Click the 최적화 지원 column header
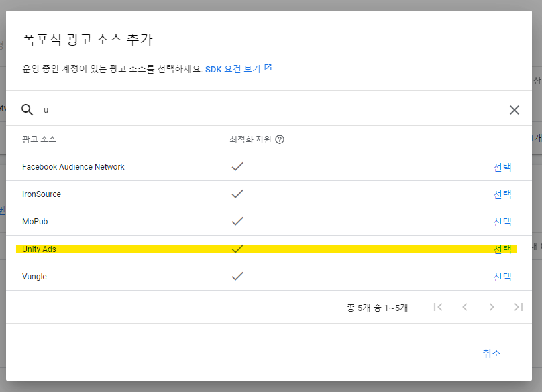542x392 pixels. coord(251,139)
